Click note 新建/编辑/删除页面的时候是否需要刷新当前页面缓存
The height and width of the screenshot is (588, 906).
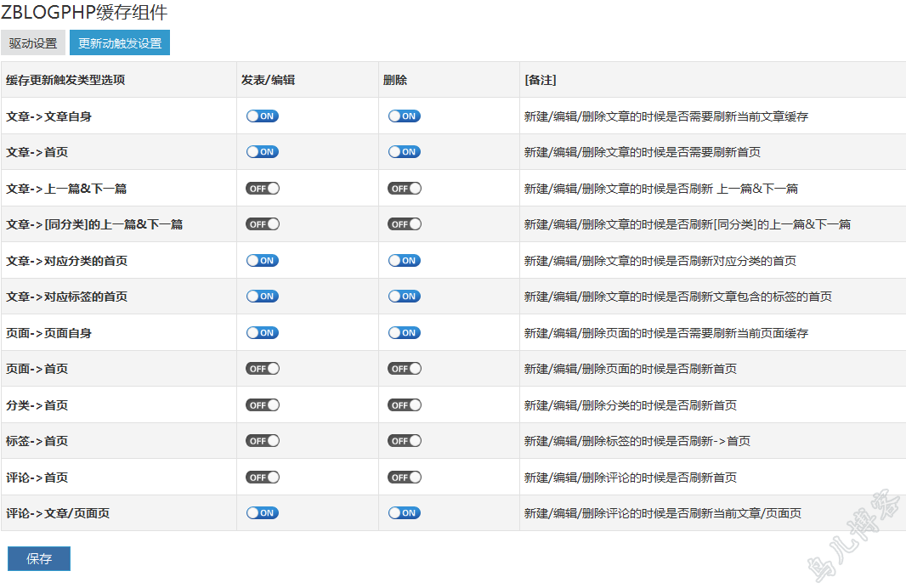coord(666,333)
